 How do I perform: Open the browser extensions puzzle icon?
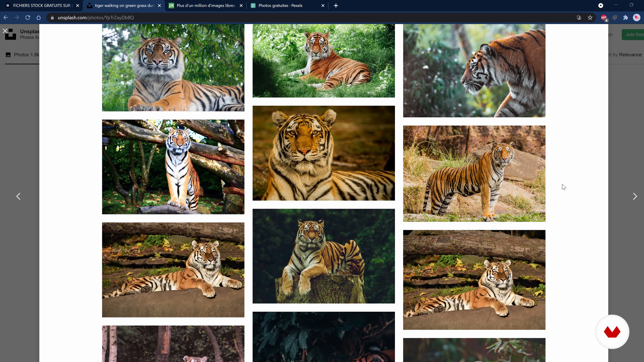[x=626, y=17]
